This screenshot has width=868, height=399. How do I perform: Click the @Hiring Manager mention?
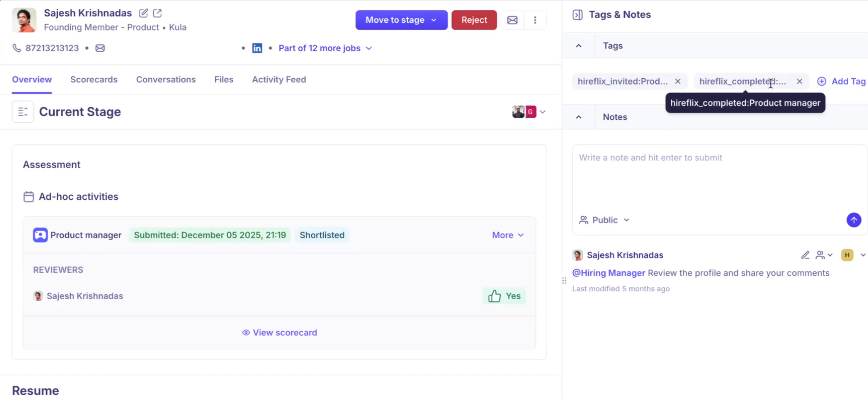[608, 273]
